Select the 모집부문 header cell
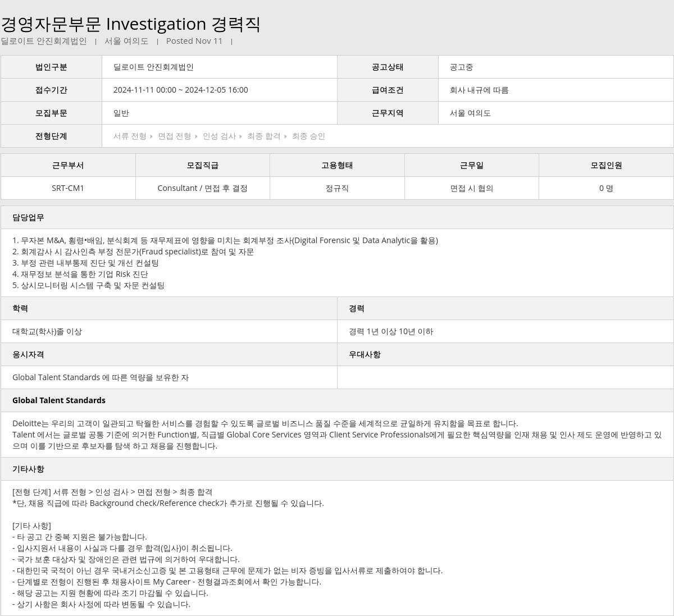Screen dimensions: 674x616 (x=51, y=113)
